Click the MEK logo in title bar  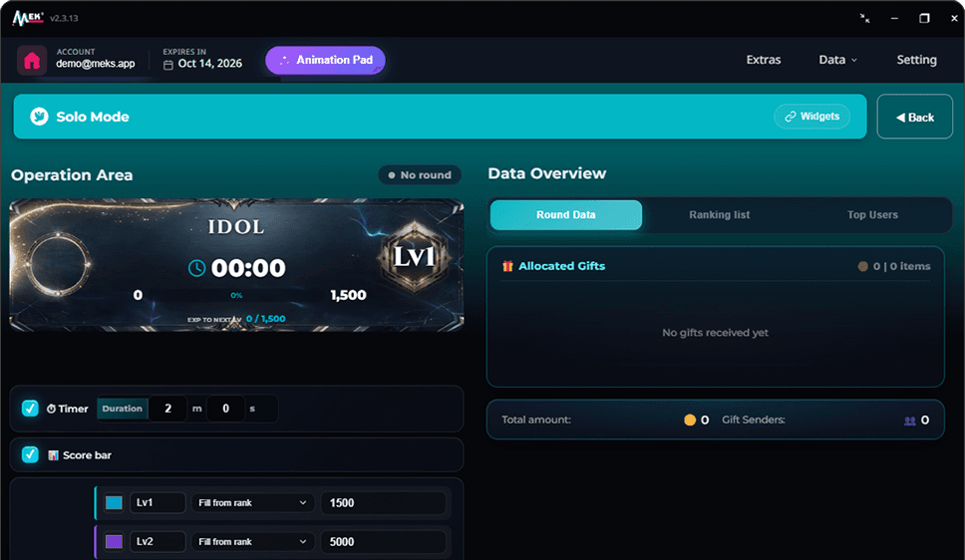(28, 18)
